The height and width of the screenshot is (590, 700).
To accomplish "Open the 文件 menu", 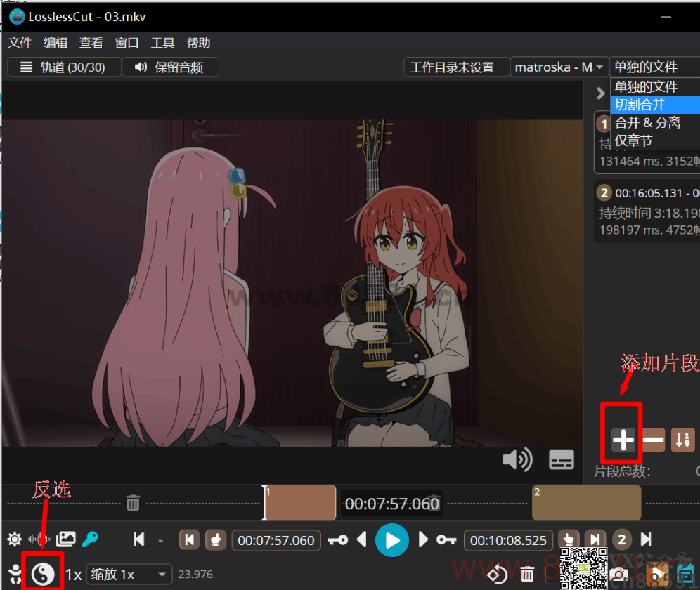I will [x=20, y=43].
